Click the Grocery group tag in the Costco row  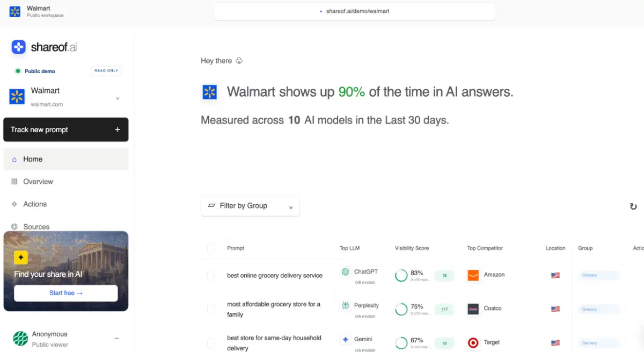599,309
